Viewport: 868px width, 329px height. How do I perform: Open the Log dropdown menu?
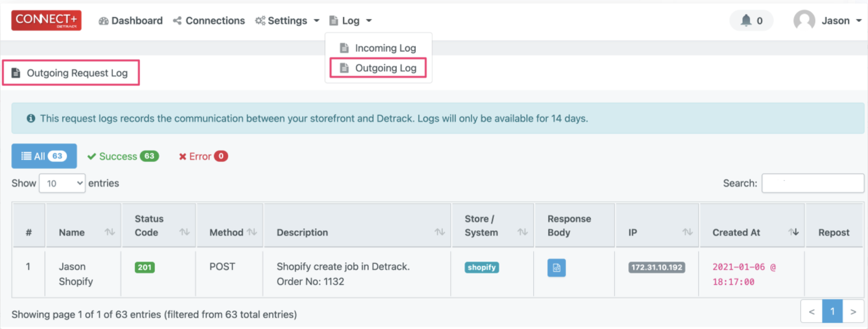[x=350, y=21]
